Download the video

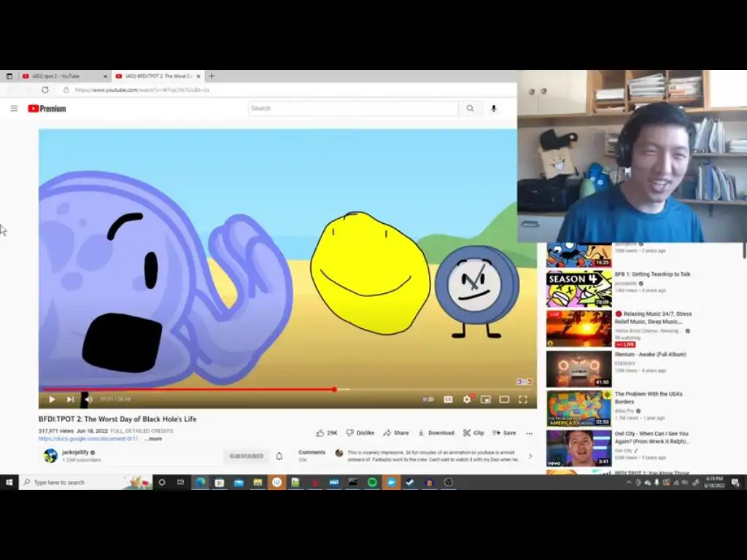[436, 433]
